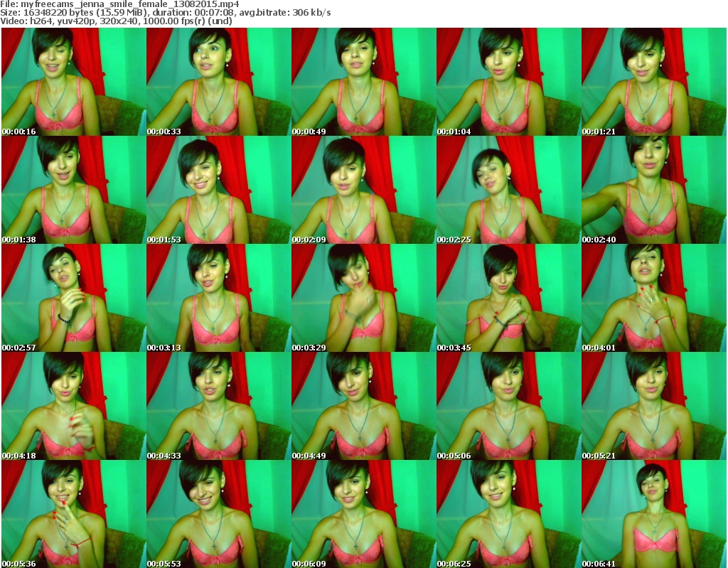728x568 pixels.
Task: Select the thumbnail stamped 00:01:04
Action: pyautogui.click(x=508, y=81)
